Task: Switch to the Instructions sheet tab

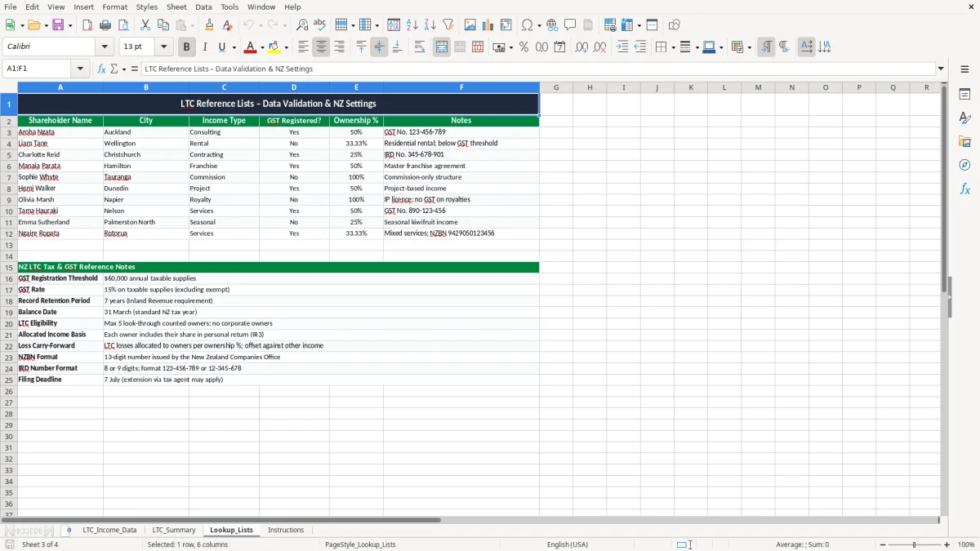Action: pyautogui.click(x=286, y=531)
